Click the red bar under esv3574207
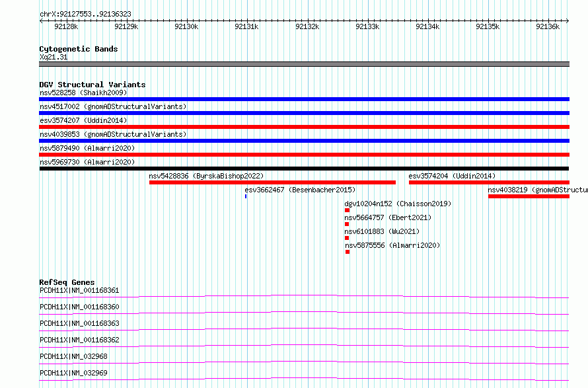The height and width of the screenshot is (388, 588). [304, 127]
